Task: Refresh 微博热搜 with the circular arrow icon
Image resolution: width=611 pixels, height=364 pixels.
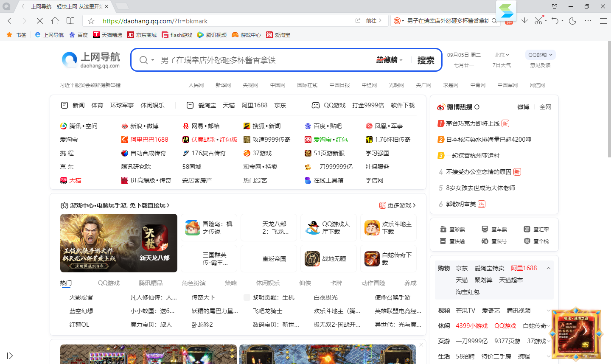Action: coord(478,107)
